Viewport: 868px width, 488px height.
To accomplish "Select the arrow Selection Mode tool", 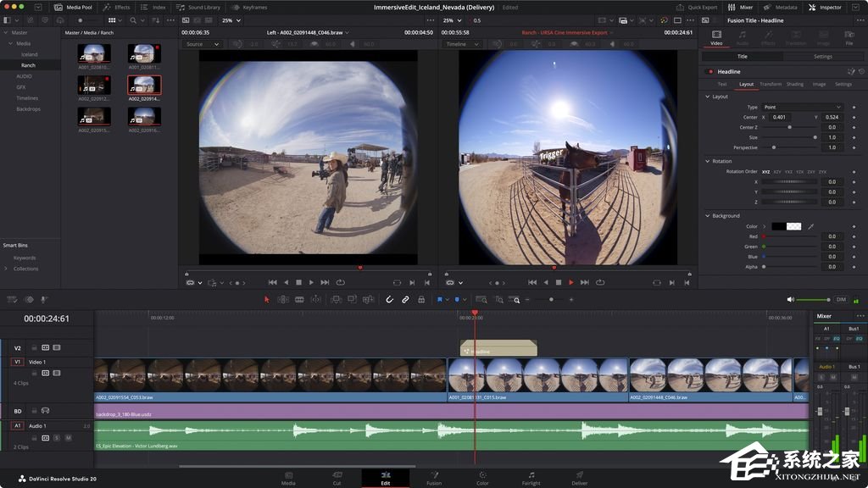I will [266, 299].
